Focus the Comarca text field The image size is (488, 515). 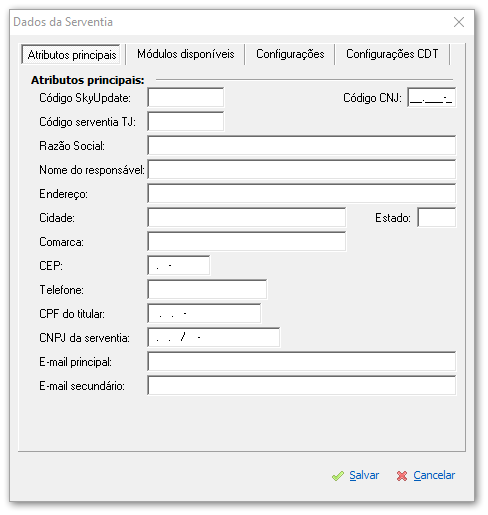click(x=247, y=241)
